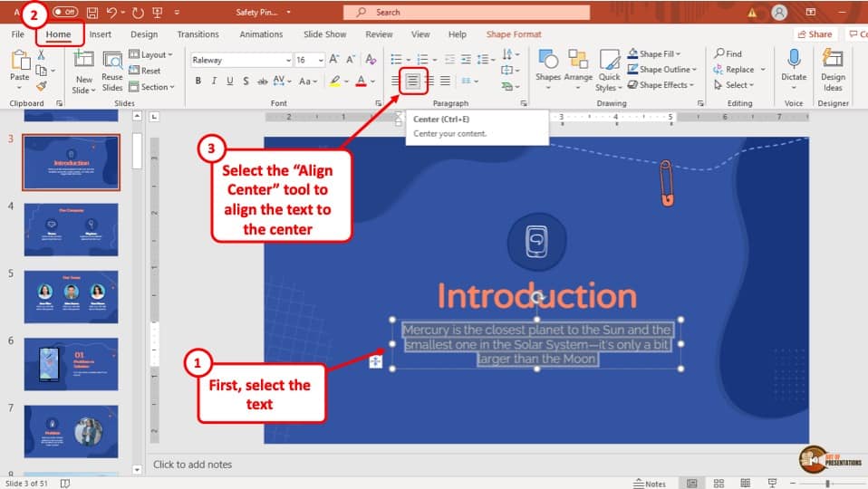Click the Cut scissors icon

41,54
